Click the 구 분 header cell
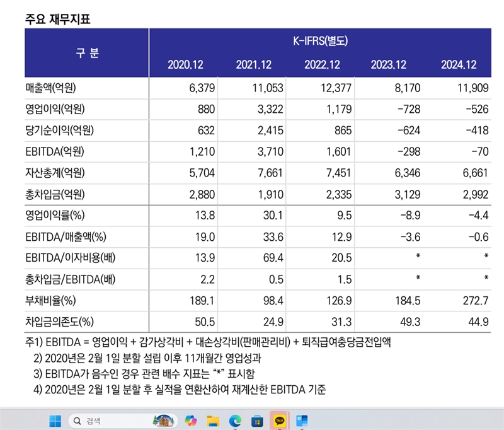Image resolution: width=504 pixels, height=430 pixels. [87, 53]
